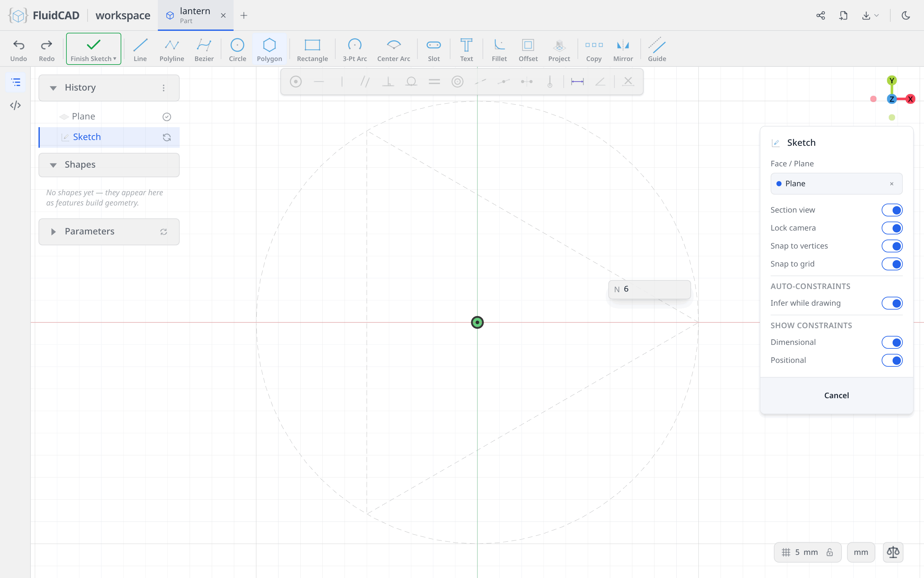Open the Offset tool
Image resolution: width=924 pixels, height=578 pixels.
pyautogui.click(x=528, y=50)
